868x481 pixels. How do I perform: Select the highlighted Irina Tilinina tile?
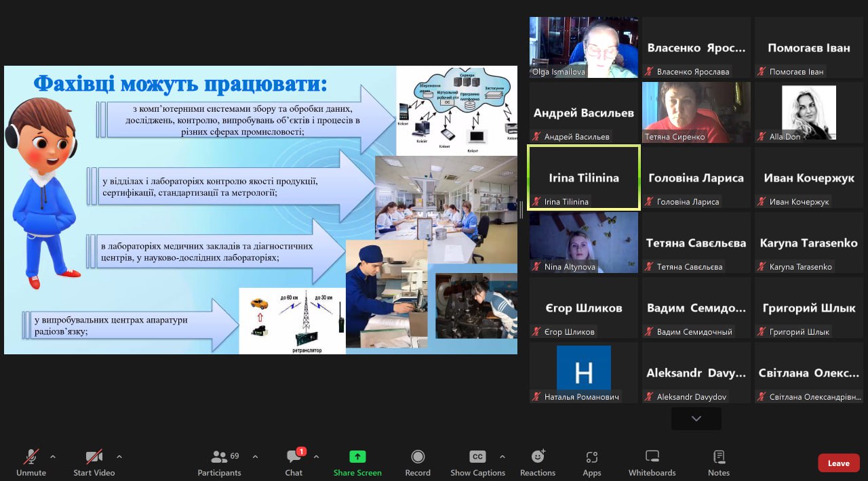click(584, 177)
